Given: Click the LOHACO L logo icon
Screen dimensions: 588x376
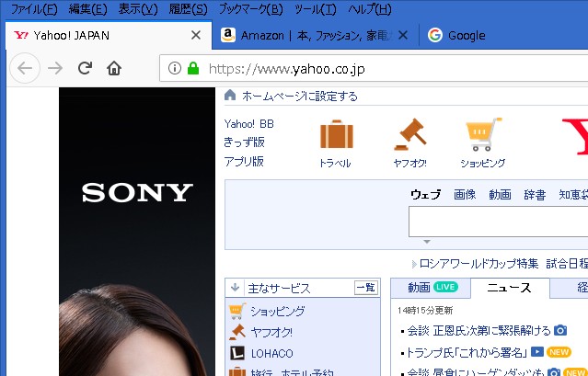Looking at the screenshot, I should point(237,353).
